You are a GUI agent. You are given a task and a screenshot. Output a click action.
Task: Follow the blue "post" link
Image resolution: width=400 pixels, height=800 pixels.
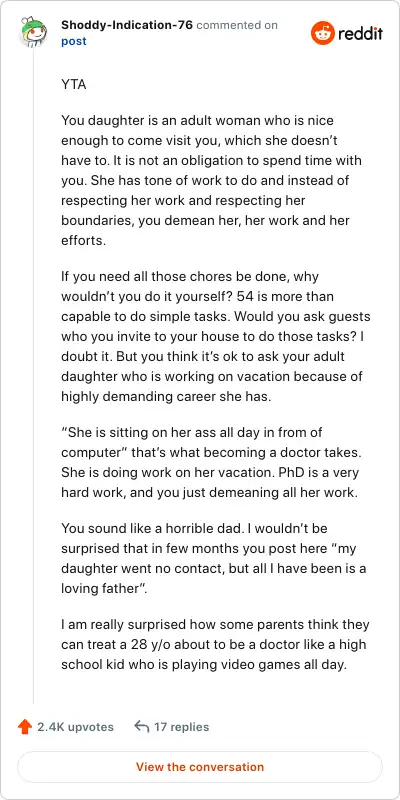click(74, 41)
